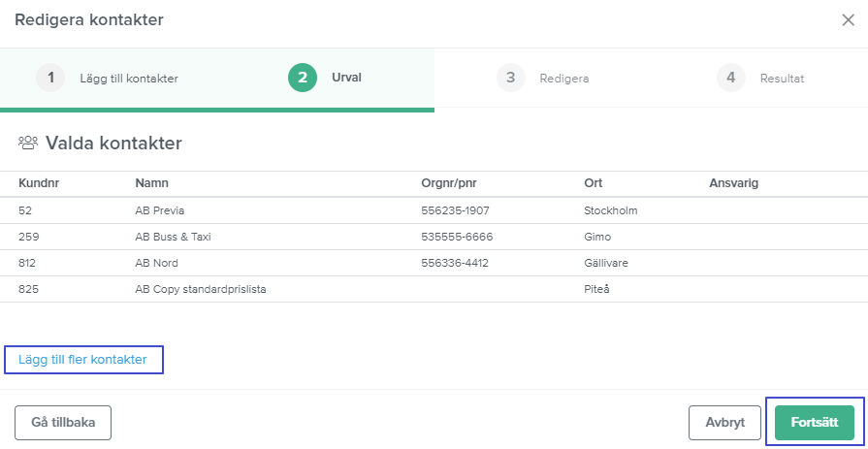Click the Gimo city cell
This screenshot has height=449, width=868.
click(597, 237)
